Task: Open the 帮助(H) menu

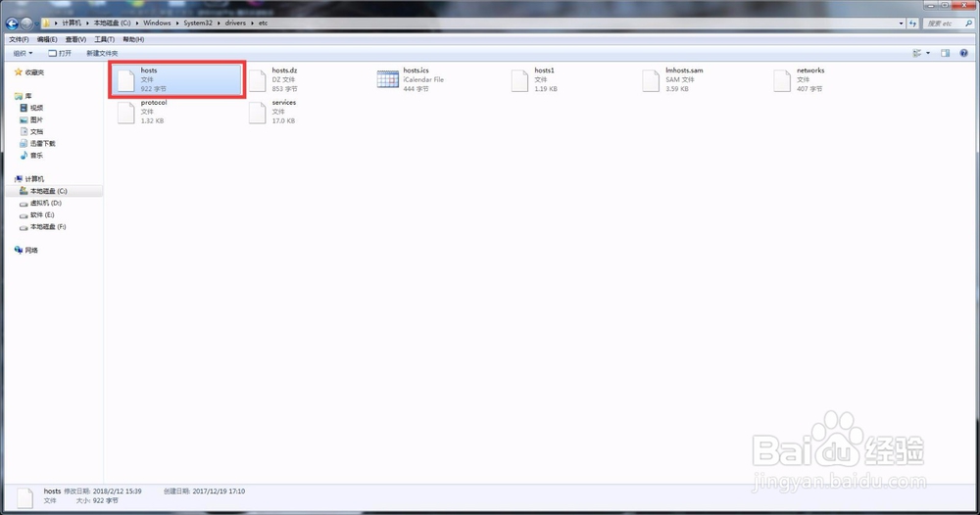Action: pos(133,39)
